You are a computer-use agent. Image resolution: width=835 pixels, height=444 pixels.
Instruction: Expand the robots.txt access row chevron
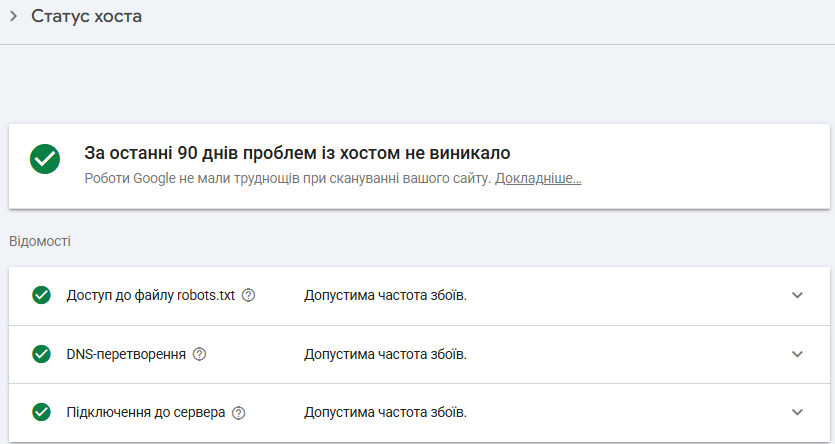tap(797, 295)
